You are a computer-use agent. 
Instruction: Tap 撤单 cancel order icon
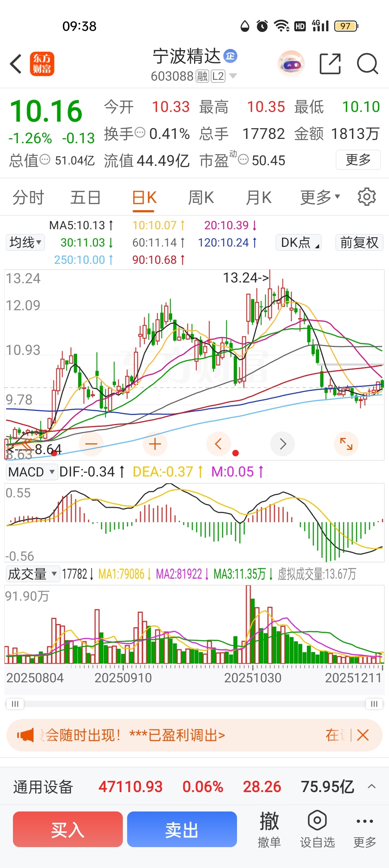tap(269, 829)
